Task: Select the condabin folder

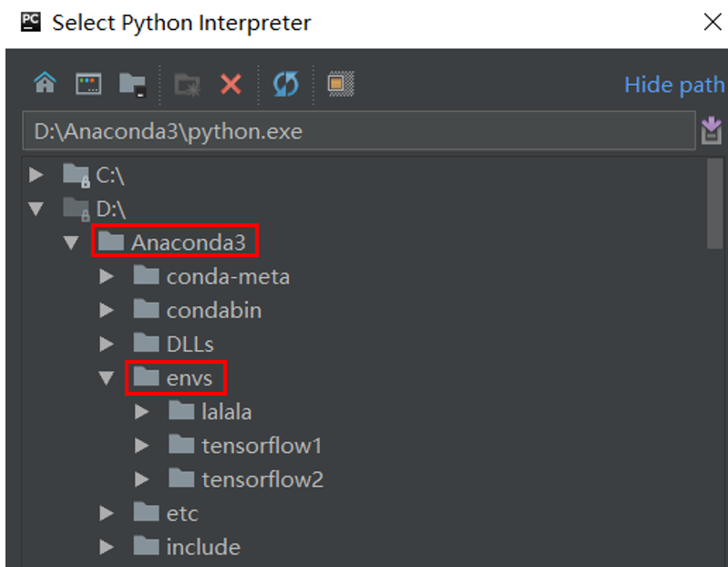Action: pyautogui.click(x=198, y=310)
